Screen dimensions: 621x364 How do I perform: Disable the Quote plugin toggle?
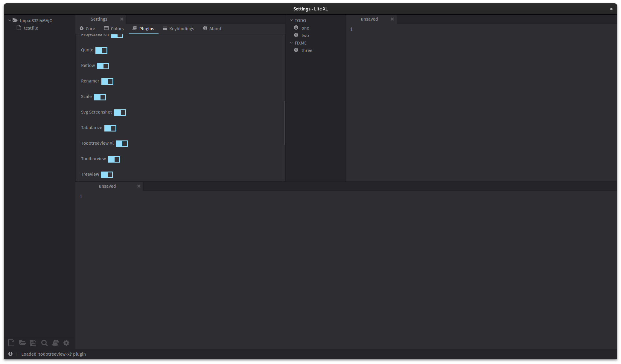[101, 50]
